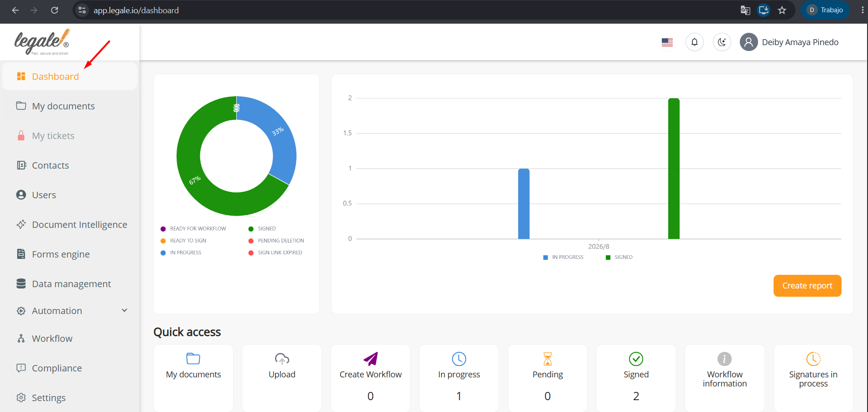This screenshot has width=868, height=412.
Task: Expand the Automation menu chevron
Action: coord(125,310)
